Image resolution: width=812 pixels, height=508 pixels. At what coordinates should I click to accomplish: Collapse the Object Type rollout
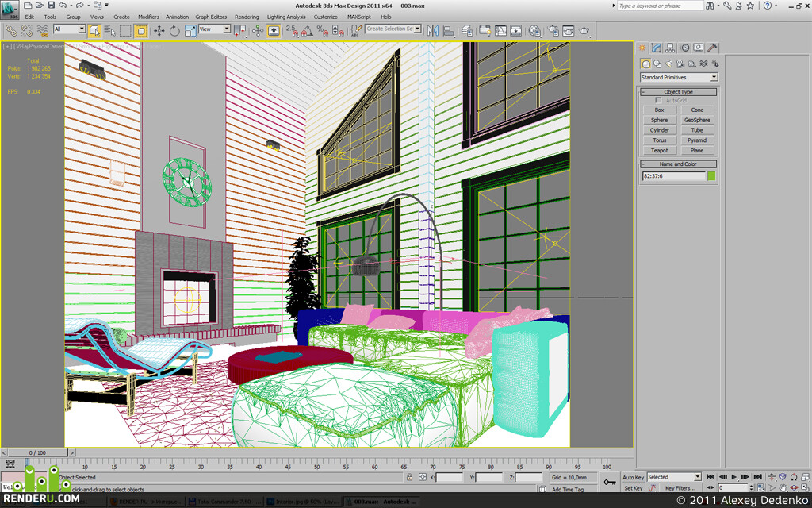point(679,92)
